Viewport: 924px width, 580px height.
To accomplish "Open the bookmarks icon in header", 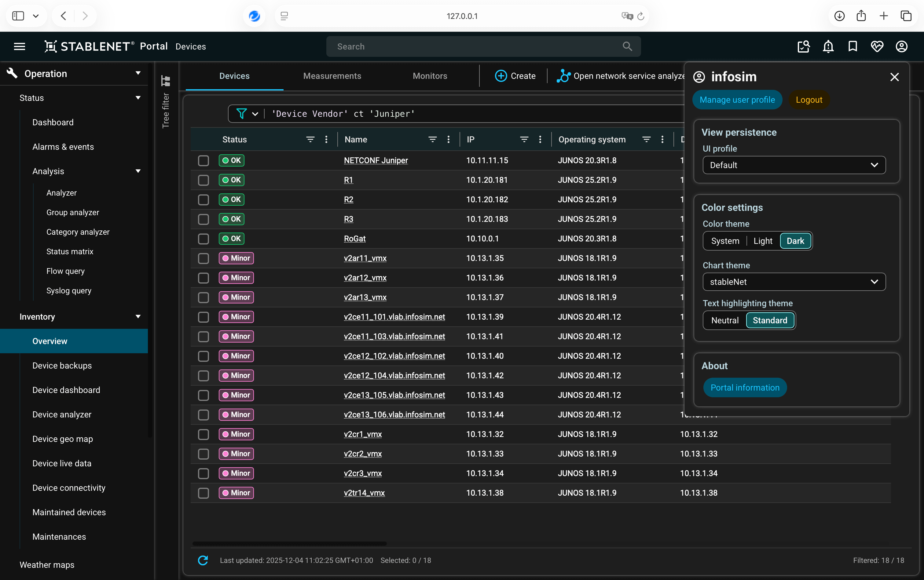I will (852, 46).
